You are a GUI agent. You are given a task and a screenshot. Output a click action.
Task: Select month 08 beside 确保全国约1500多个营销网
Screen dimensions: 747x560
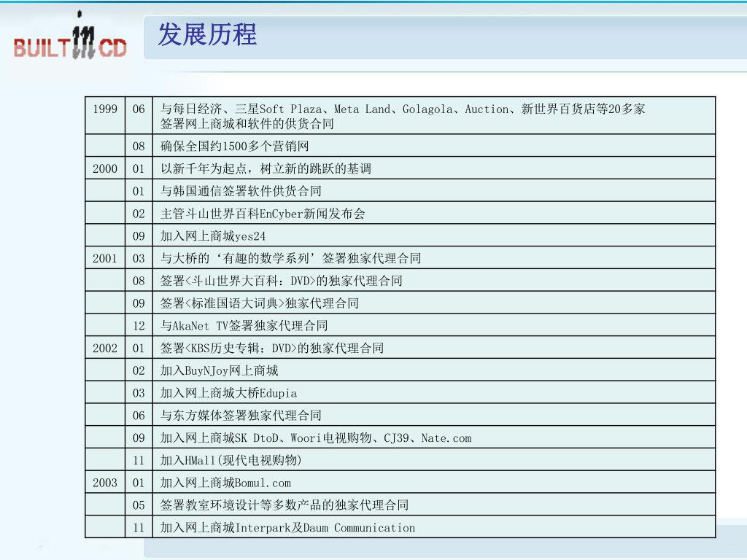(x=139, y=146)
